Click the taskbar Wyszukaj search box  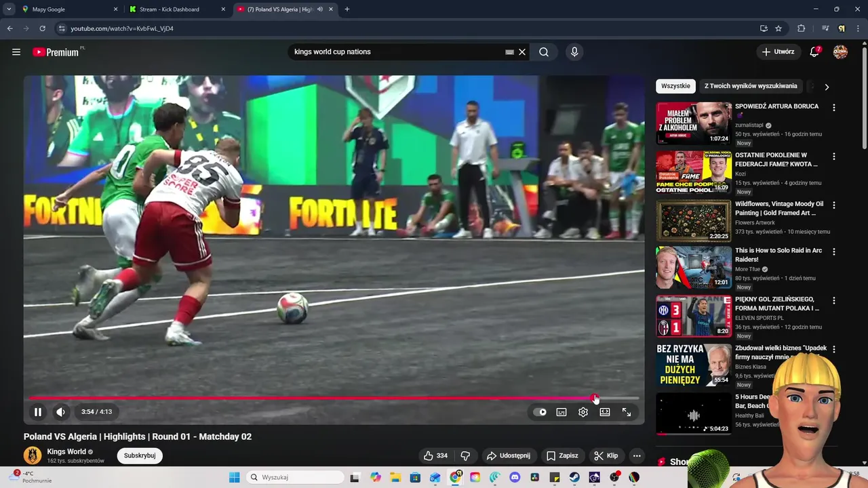295,477
